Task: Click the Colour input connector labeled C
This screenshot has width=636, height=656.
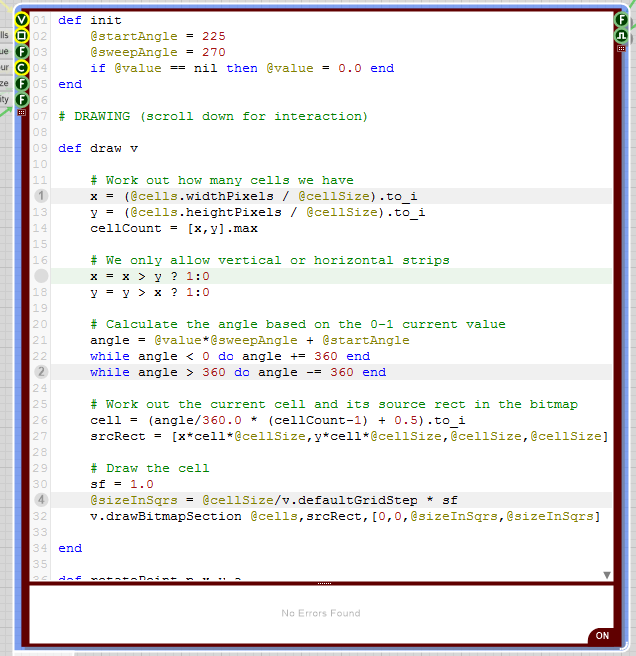Action: 22,68
